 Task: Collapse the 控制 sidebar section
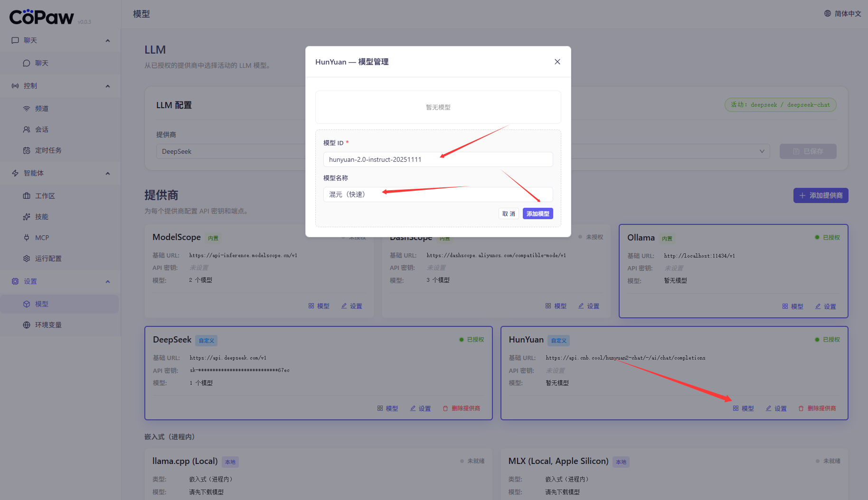107,86
